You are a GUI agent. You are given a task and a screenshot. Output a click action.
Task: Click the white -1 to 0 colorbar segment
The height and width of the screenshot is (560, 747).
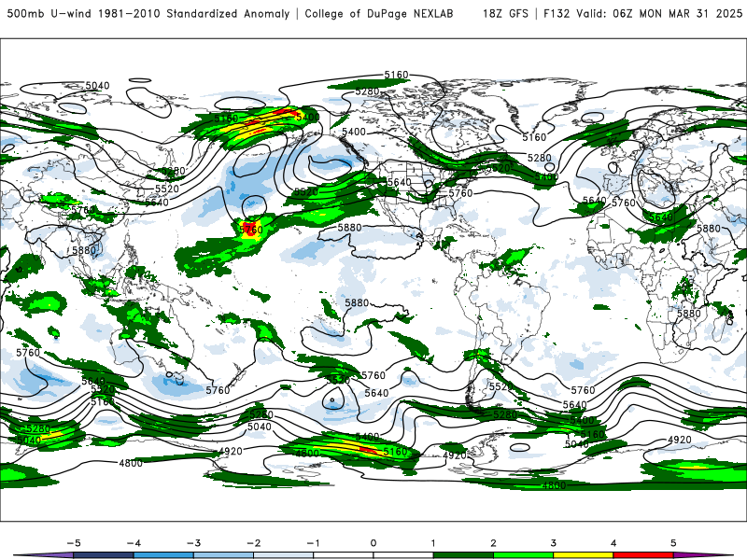[x=344, y=555]
